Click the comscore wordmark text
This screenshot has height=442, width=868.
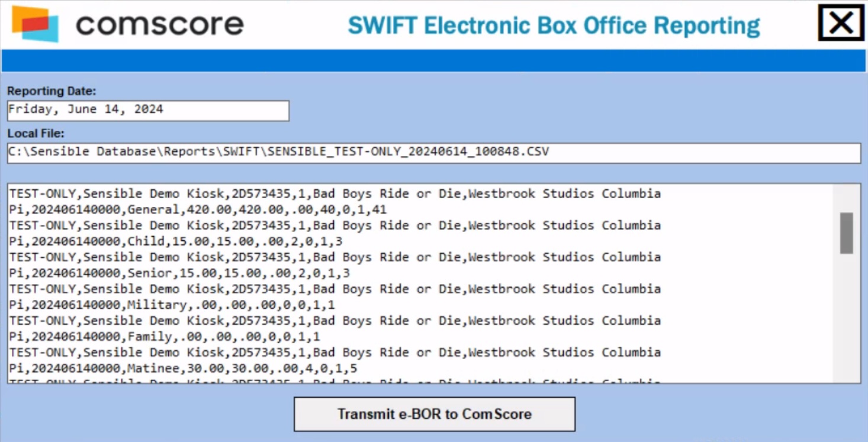coord(160,24)
